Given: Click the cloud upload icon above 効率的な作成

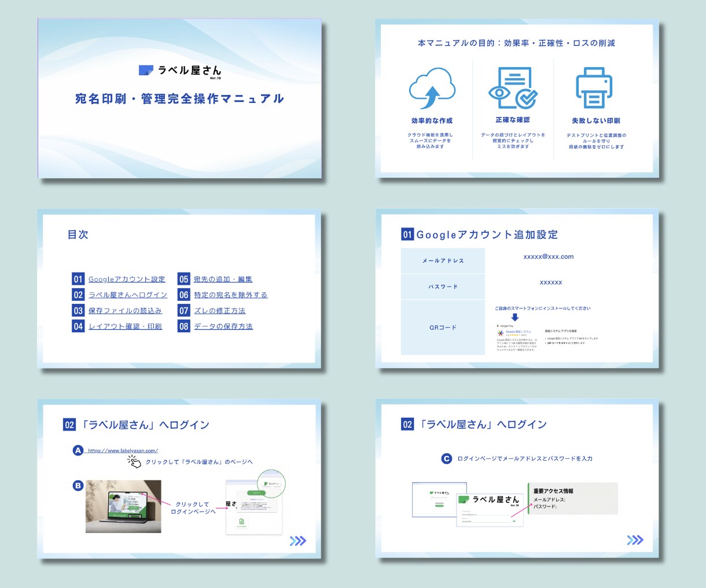Looking at the screenshot, I should (432, 89).
